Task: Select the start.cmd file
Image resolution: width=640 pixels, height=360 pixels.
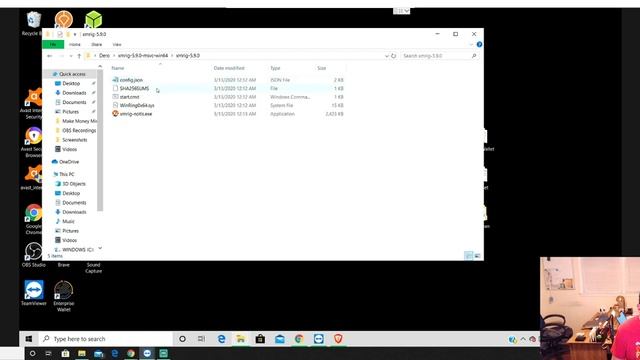Action: (x=129, y=97)
